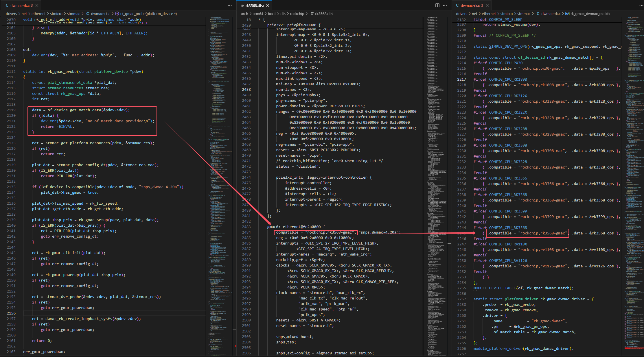Open More Actions menu beside split editor icon
The image size is (644, 357).
coord(445,5)
